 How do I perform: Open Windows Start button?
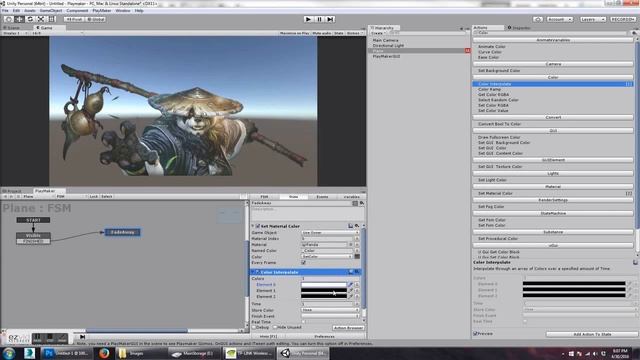coord(9,353)
